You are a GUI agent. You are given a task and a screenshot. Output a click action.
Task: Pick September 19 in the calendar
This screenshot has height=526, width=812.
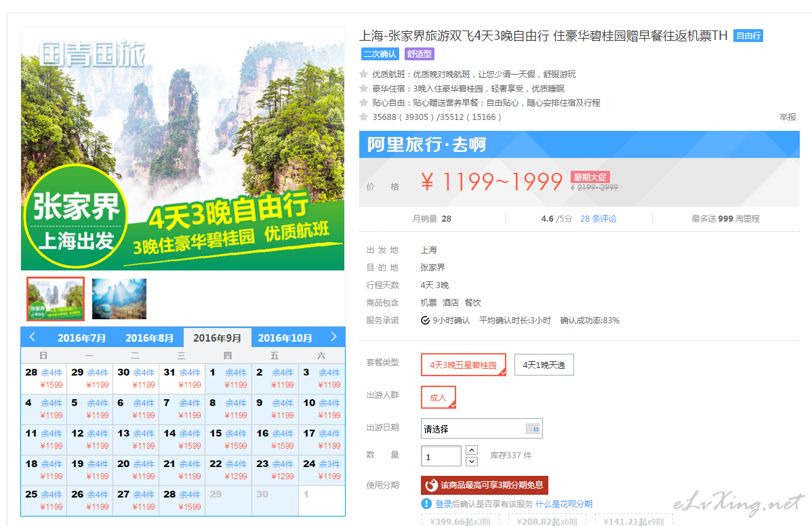click(90, 470)
